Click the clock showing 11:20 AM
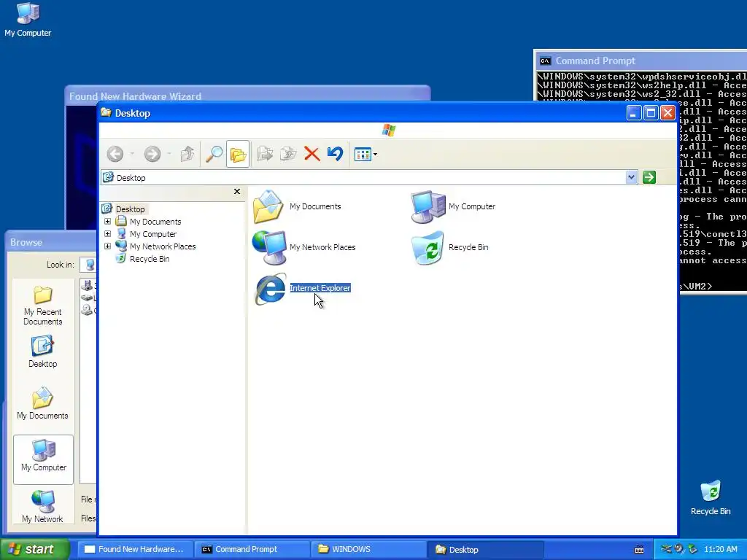747x560 pixels. pos(721,549)
